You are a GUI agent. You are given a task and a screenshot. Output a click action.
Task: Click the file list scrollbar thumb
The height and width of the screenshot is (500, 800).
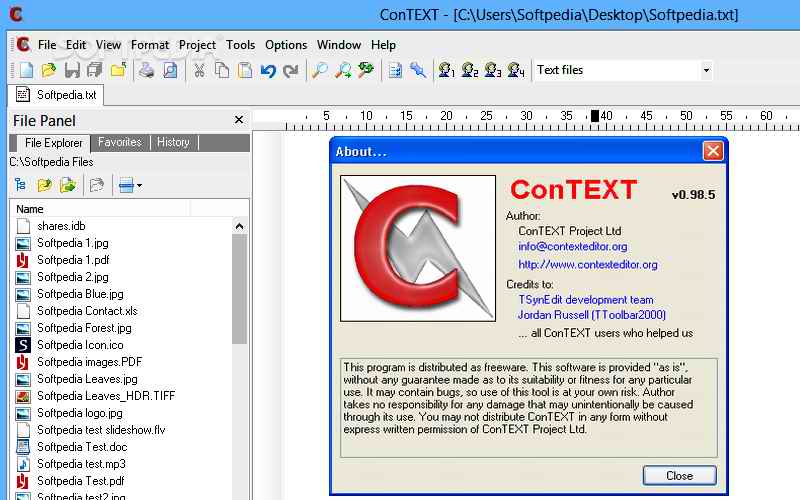coord(239,289)
